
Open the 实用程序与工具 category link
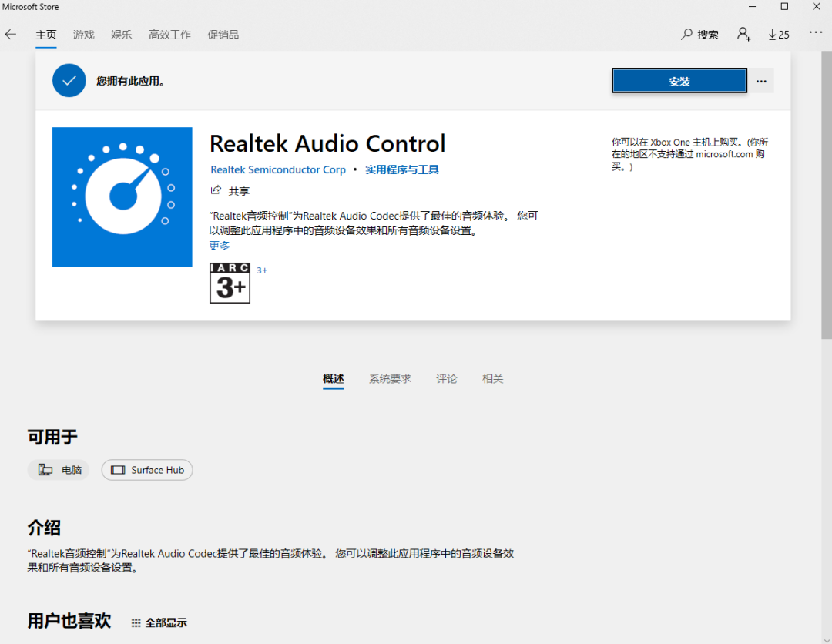click(402, 169)
